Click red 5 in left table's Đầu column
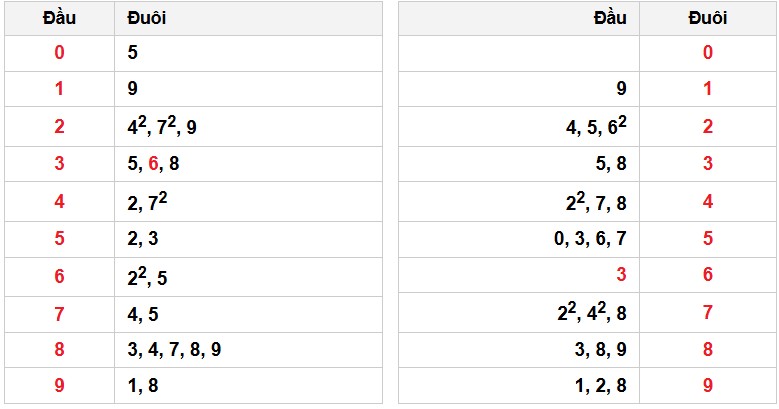Image resolution: width=779 pixels, height=409 pixels. click(59, 238)
